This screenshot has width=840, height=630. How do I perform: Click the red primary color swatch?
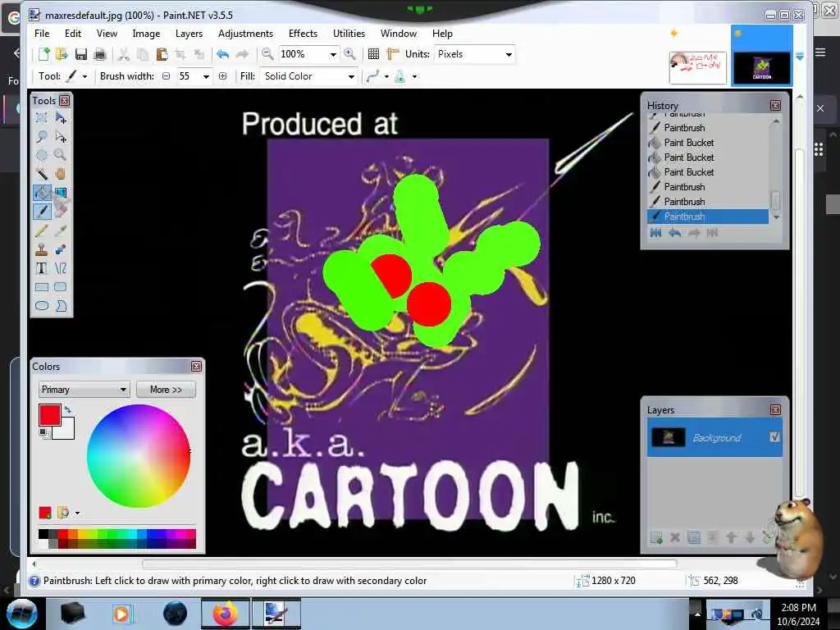pos(49,414)
